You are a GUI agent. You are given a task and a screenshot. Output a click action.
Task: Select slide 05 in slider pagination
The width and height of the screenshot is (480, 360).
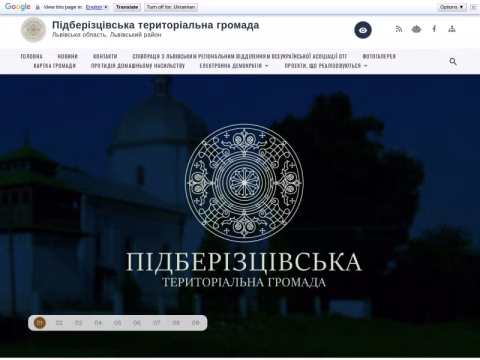pos(117,323)
